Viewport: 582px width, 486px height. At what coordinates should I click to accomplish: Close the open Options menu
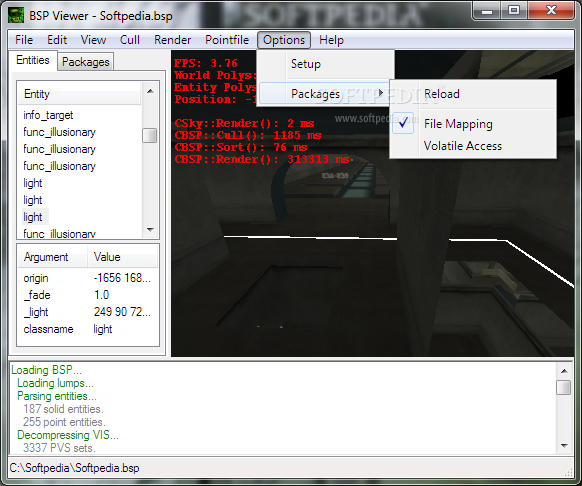(x=284, y=40)
